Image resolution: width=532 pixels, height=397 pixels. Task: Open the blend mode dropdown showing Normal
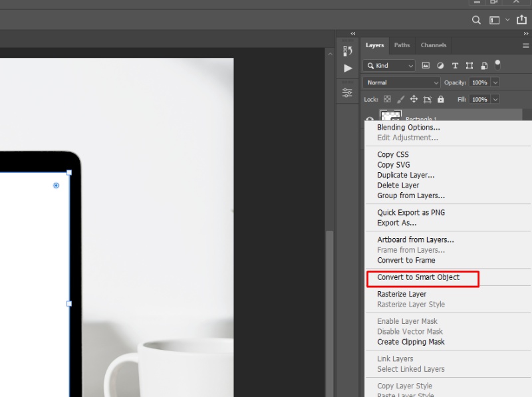point(399,82)
